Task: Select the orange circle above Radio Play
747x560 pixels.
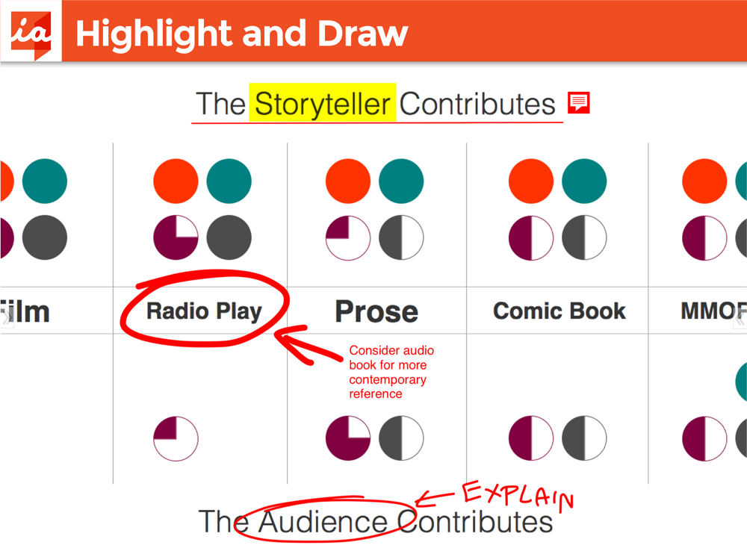Action: point(176,181)
